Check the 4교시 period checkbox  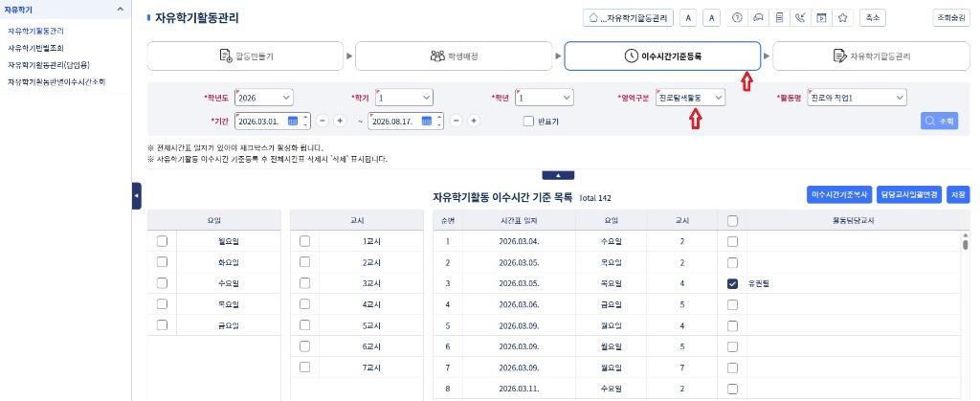[x=304, y=304]
